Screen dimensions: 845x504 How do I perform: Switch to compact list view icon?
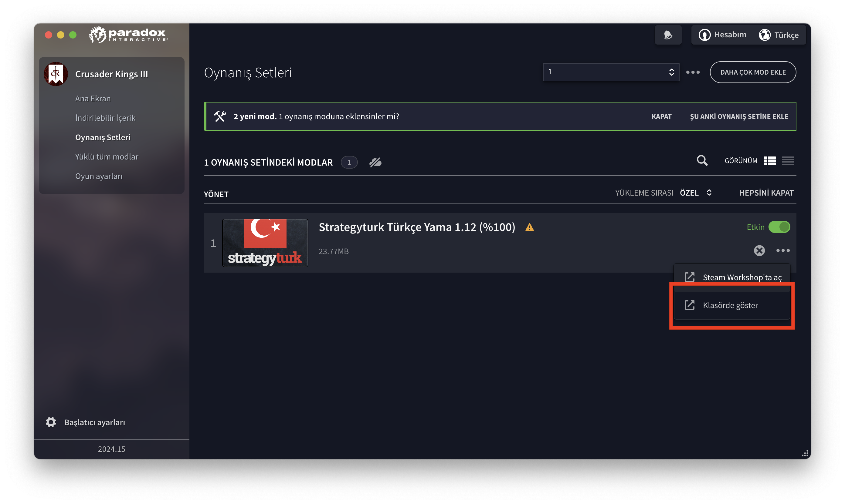788,161
